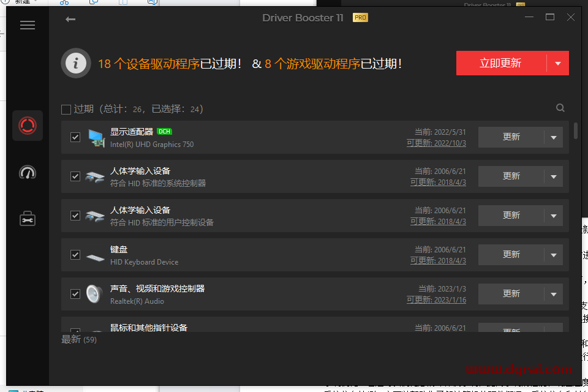The width and height of the screenshot is (588, 392).
Task: Go back with the left arrow icon
Action: pyautogui.click(x=70, y=19)
